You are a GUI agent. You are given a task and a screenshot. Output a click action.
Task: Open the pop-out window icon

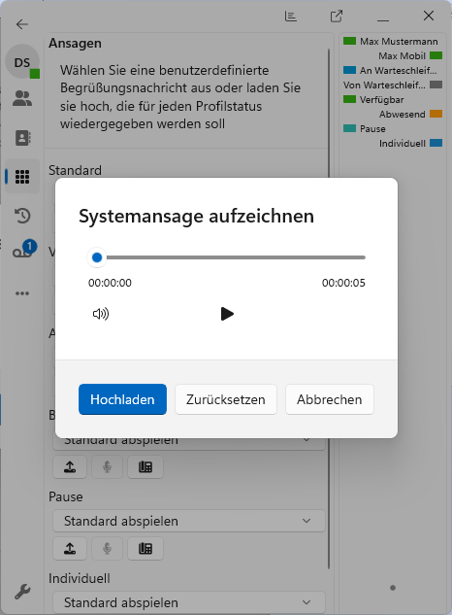click(336, 16)
